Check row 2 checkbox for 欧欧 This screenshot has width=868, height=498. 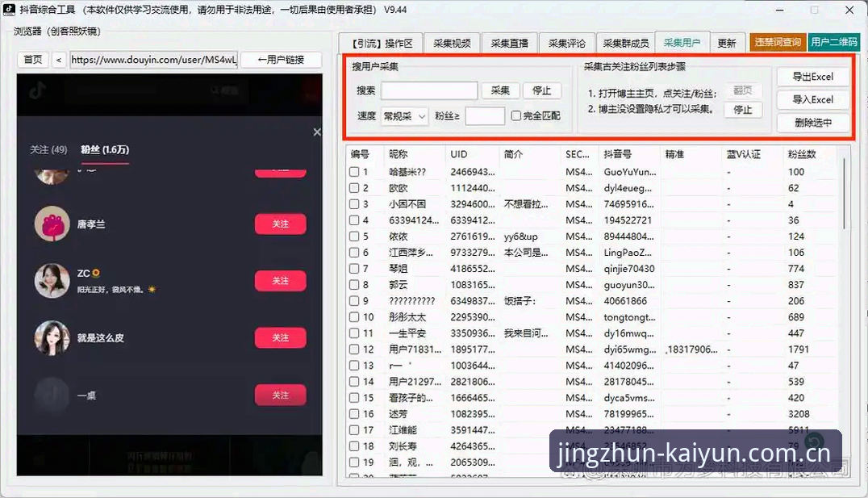[x=354, y=188]
